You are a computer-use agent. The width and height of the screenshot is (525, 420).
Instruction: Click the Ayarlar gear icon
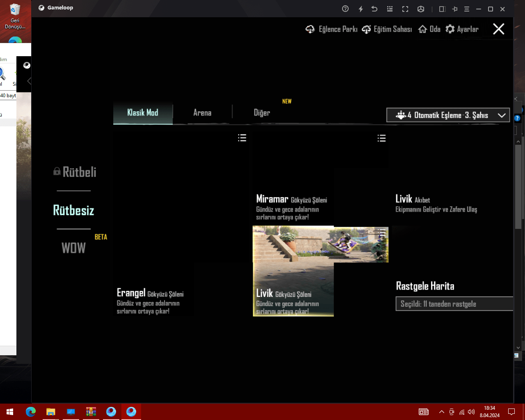450,29
